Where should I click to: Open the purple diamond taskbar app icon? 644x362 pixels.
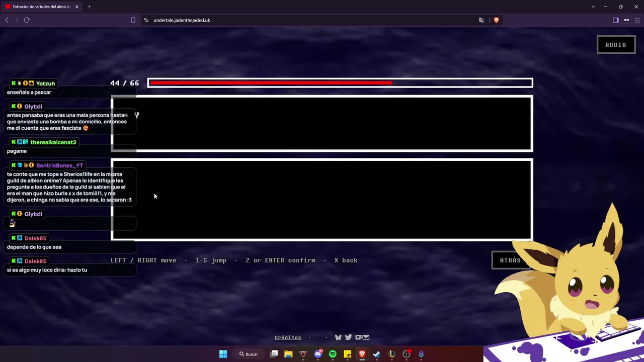[421, 354]
